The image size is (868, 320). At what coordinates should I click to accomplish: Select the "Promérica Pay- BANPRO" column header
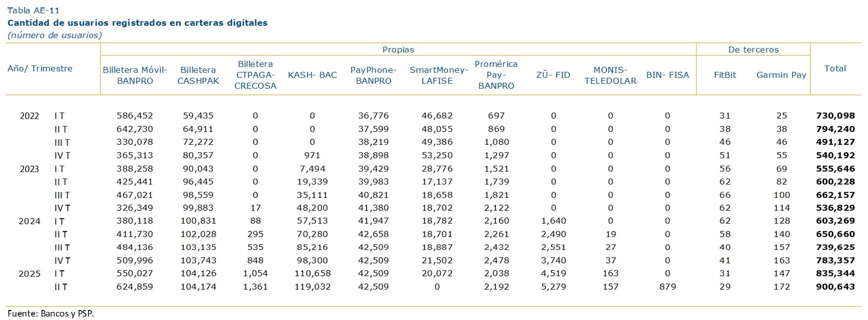coord(496,75)
